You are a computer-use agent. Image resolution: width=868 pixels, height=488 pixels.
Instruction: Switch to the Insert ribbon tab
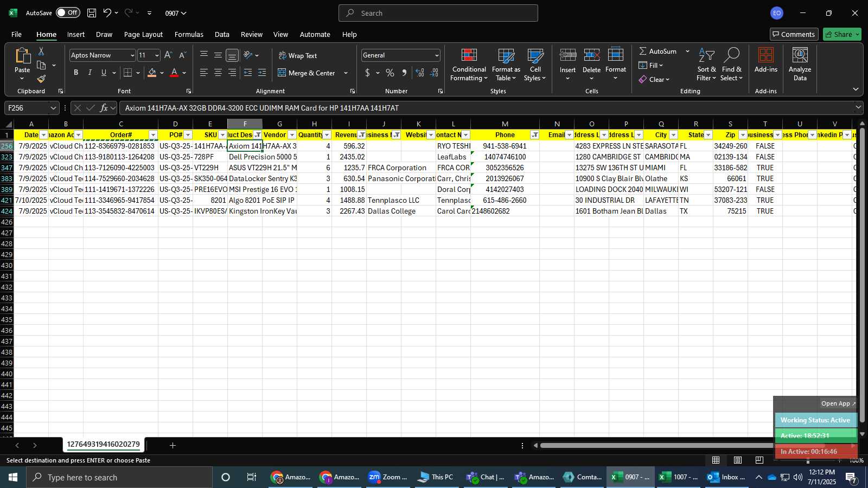[76, 34]
